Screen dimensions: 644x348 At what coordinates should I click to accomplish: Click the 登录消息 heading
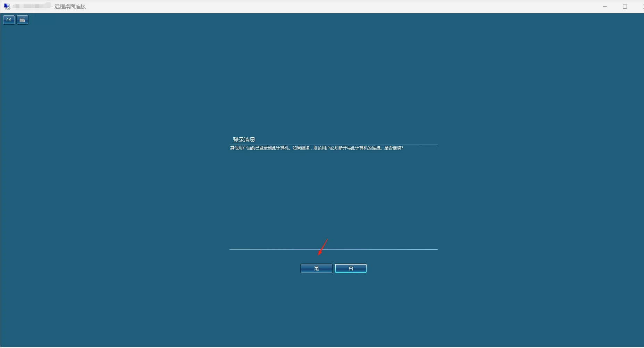(x=244, y=139)
